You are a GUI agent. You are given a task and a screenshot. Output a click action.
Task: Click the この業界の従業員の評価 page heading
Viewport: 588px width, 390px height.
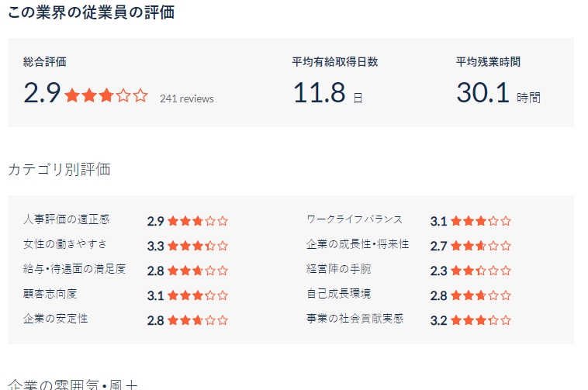(x=91, y=12)
